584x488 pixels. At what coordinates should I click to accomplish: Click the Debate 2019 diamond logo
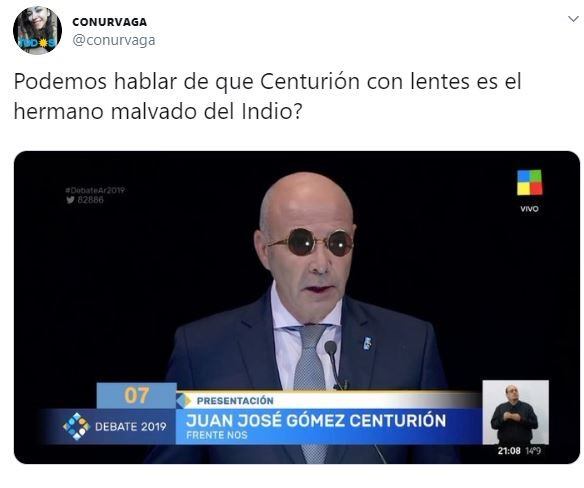point(76,426)
